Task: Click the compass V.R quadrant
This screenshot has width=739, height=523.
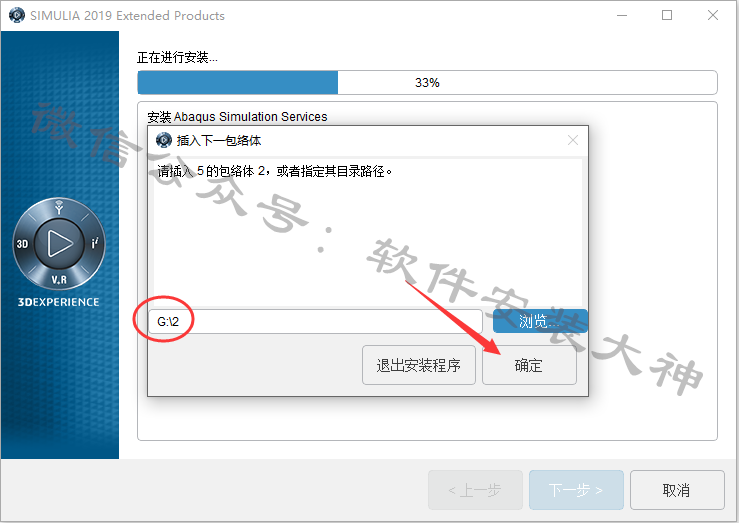Action: (x=59, y=280)
